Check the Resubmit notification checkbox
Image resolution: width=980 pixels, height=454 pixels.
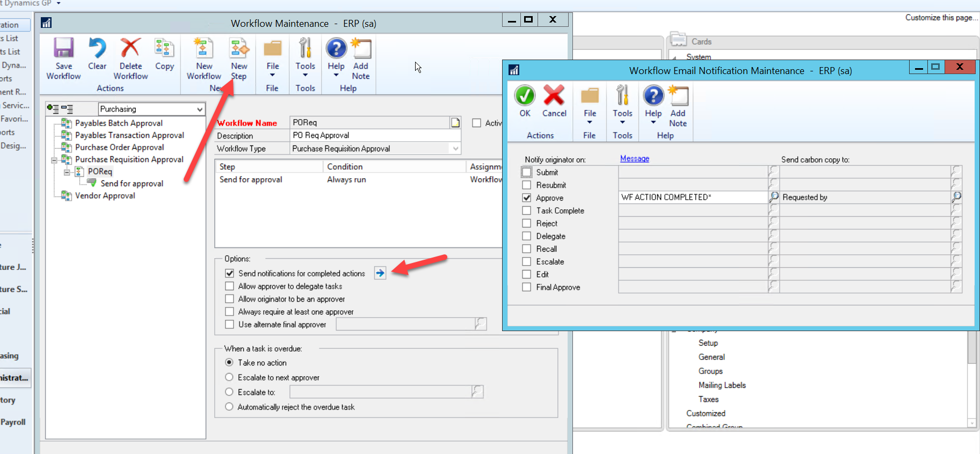pos(527,185)
